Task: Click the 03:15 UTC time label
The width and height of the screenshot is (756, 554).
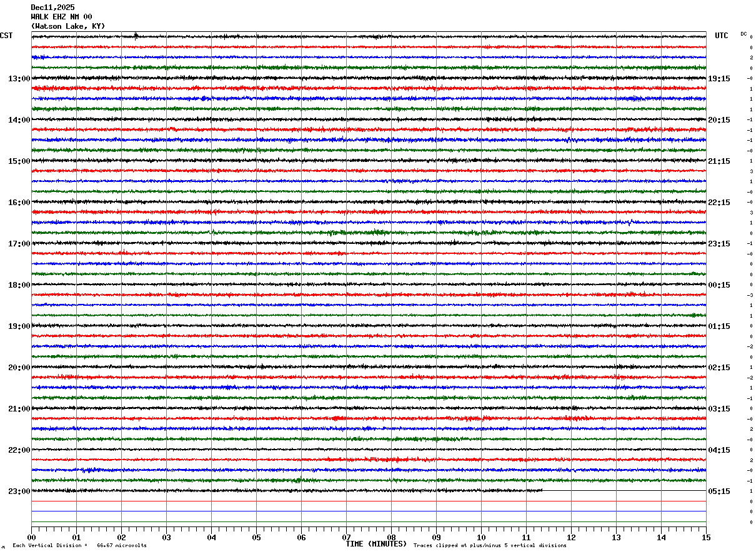Action: (x=719, y=409)
